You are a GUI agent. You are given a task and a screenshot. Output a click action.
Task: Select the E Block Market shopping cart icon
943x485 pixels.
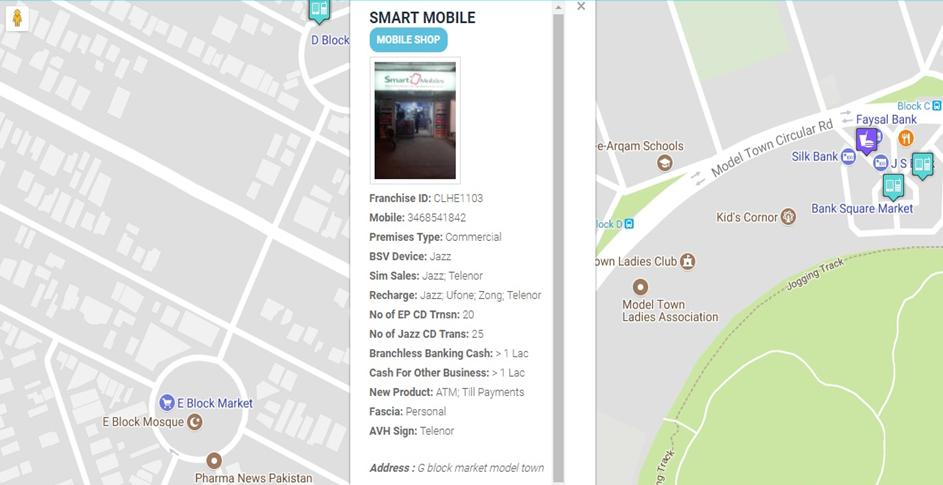click(167, 403)
